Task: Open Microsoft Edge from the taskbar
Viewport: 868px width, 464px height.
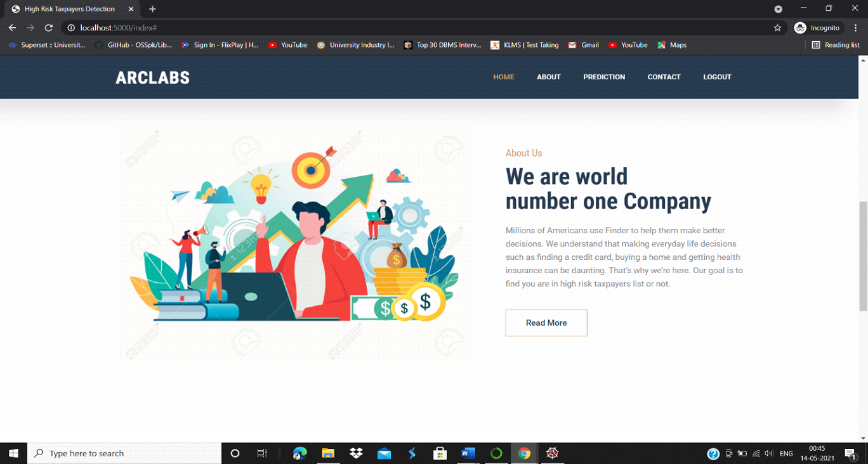Action: pos(300,453)
